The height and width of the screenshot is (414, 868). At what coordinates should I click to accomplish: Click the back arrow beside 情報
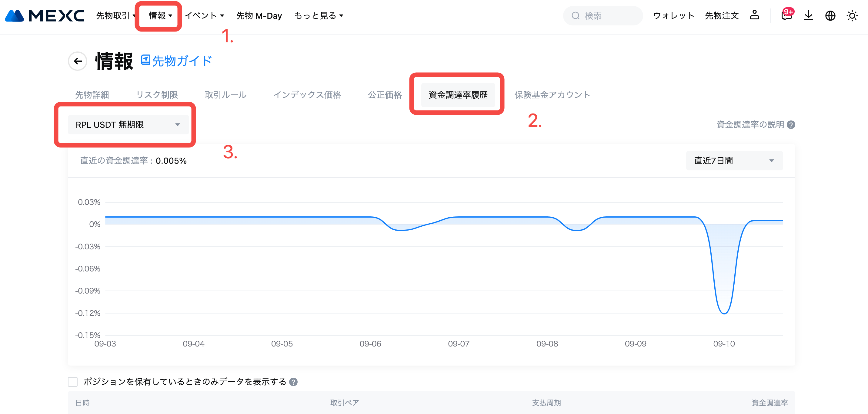[x=78, y=61]
